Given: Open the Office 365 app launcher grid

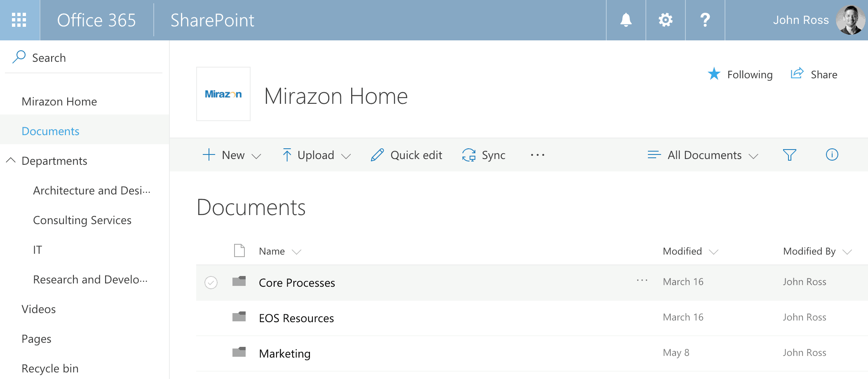Looking at the screenshot, I should (19, 20).
